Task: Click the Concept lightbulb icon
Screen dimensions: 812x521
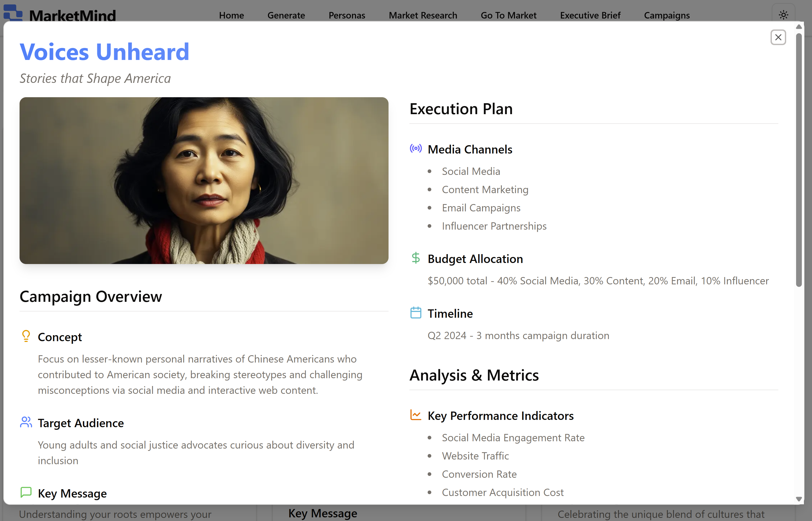Action: click(x=26, y=336)
